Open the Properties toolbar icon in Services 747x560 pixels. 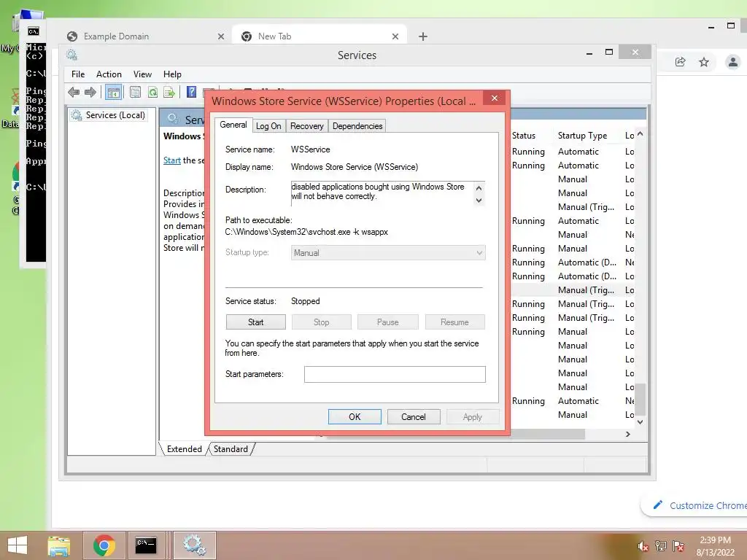tap(135, 92)
